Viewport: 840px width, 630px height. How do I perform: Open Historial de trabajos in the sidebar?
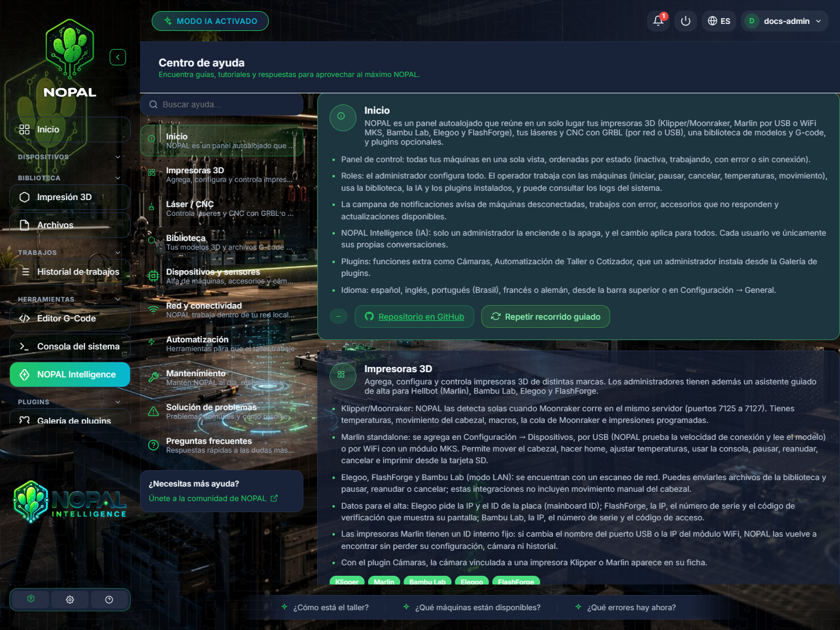70,272
